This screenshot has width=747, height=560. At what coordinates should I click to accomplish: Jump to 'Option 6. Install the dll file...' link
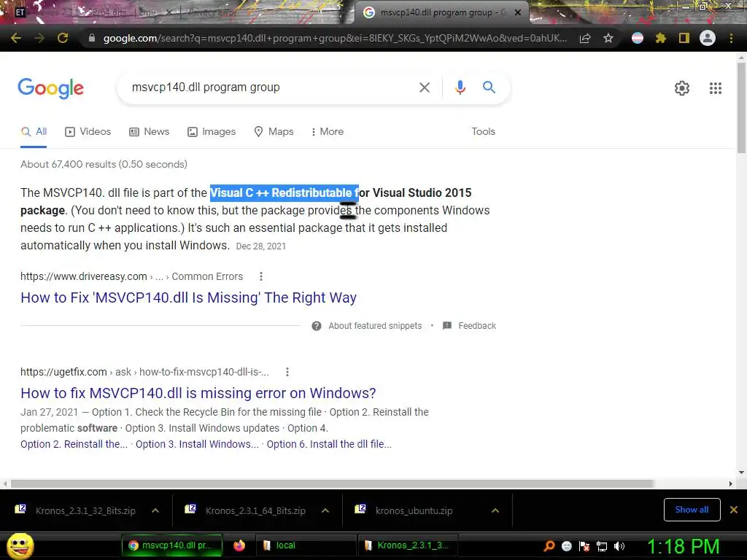[x=329, y=444]
